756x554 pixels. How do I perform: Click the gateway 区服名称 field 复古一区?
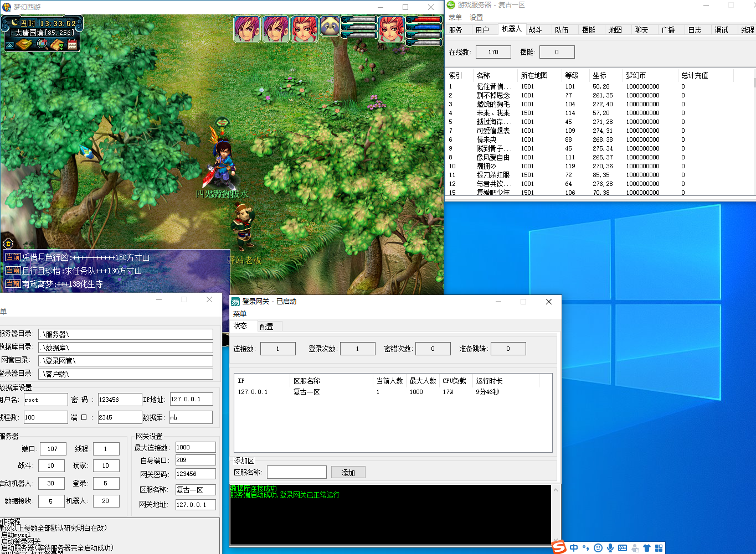[x=196, y=490]
